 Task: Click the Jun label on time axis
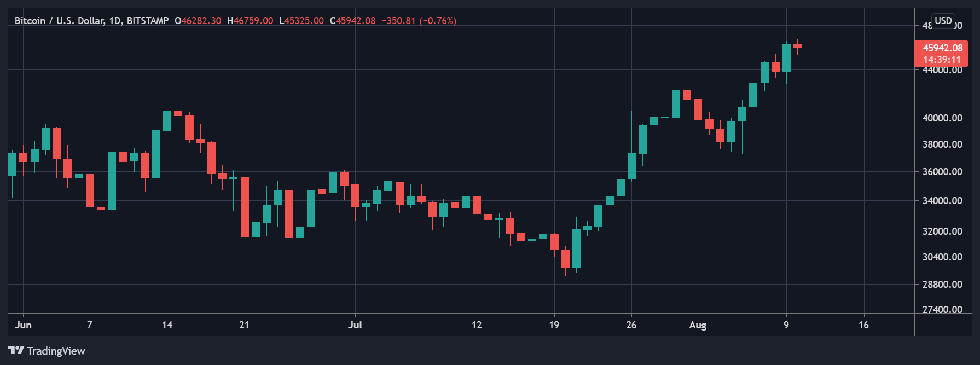[x=23, y=325]
